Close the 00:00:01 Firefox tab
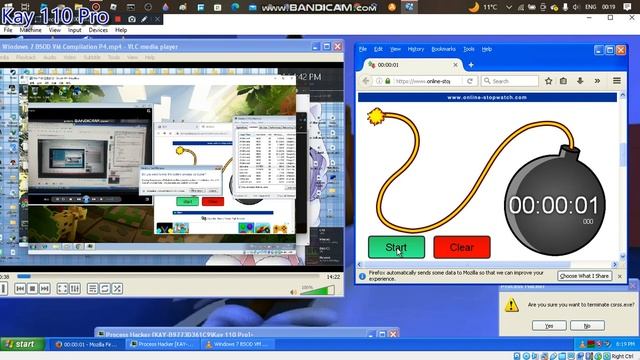This screenshot has width=640, height=360. pyautogui.click(x=455, y=65)
